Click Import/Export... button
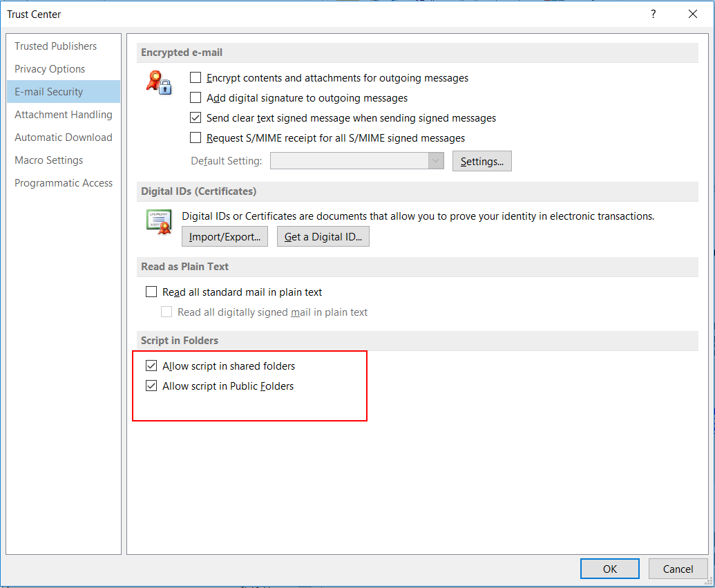Image resolution: width=715 pixels, height=588 pixels. pyautogui.click(x=225, y=237)
